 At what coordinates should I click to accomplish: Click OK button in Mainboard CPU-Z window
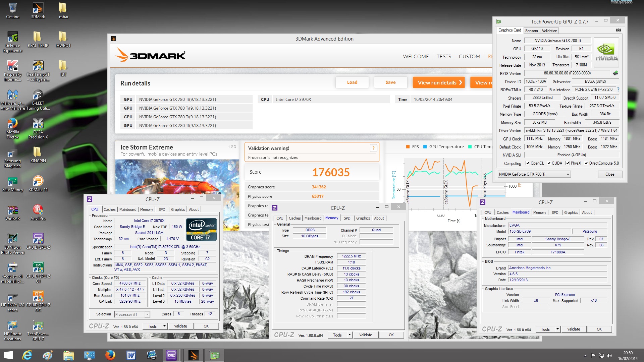pos(599,329)
